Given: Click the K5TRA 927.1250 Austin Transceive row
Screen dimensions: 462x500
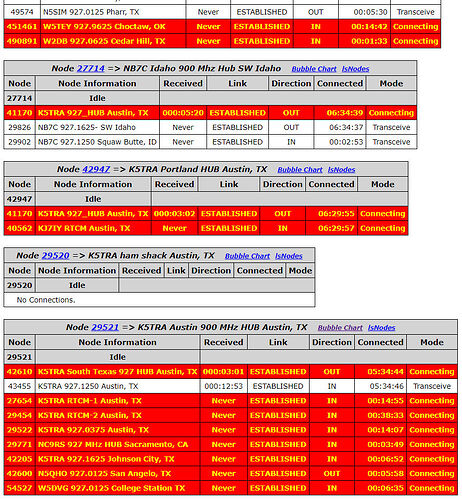Looking at the screenshot, I should (x=231, y=386).
